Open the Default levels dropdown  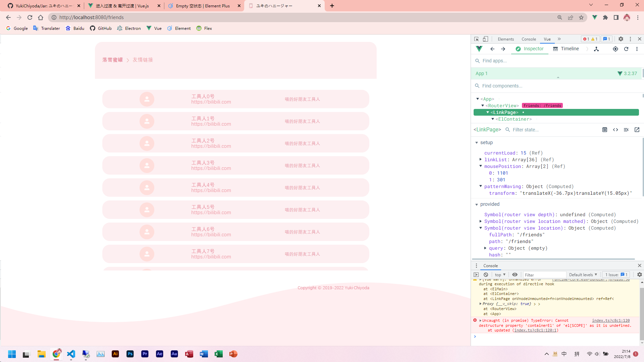click(x=583, y=275)
